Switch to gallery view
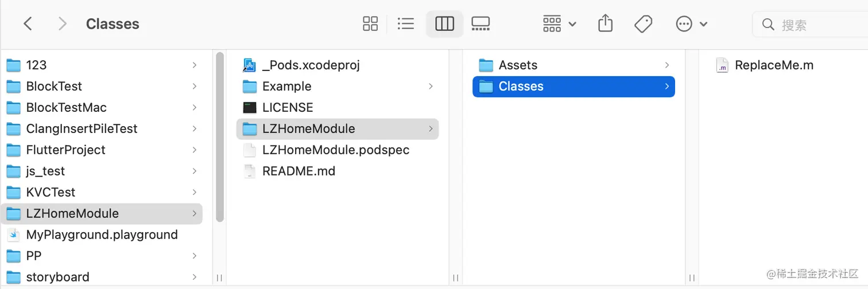Image resolution: width=868 pixels, height=289 pixels. pyautogui.click(x=480, y=24)
